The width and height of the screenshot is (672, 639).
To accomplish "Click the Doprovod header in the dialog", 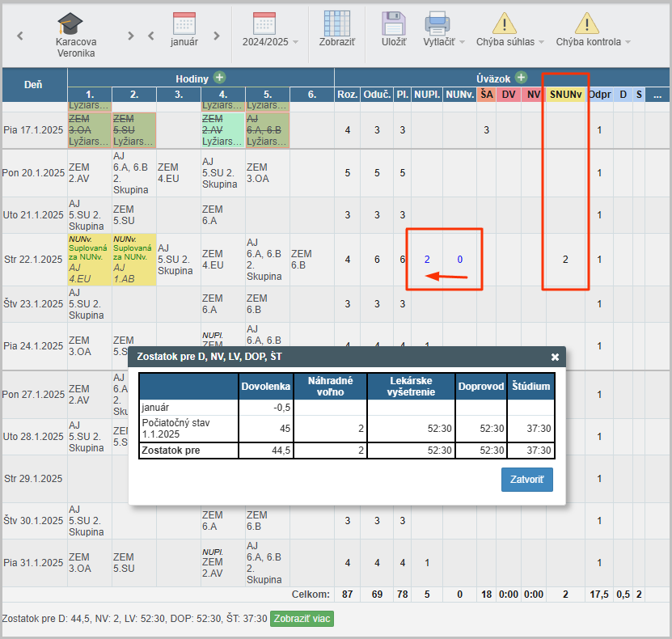I will click(481, 386).
